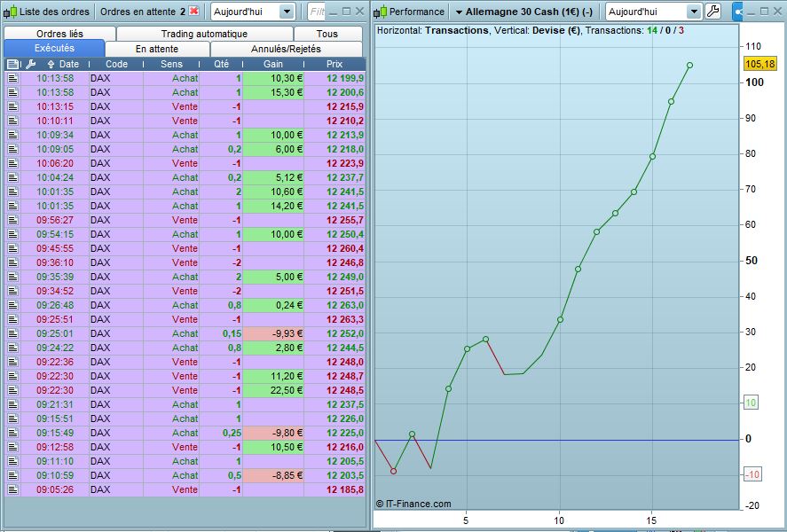Click the price cell 12 199,9
787x532 pixels.
coord(334,78)
